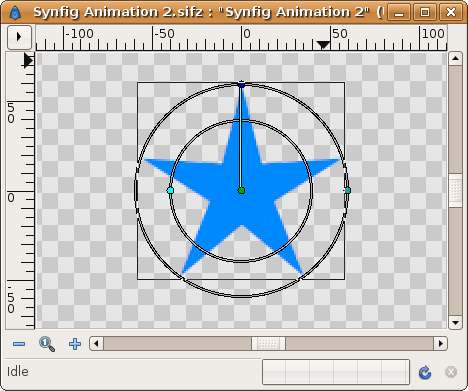Click the grey stop rendering icon
This screenshot has width=468, height=391.
coord(451,372)
